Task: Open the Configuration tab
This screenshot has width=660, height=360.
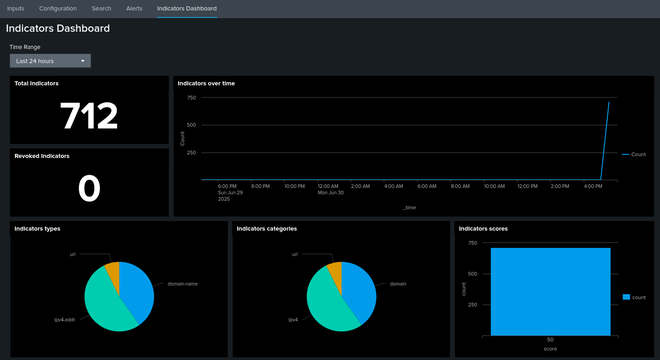Action: click(x=58, y=8)
